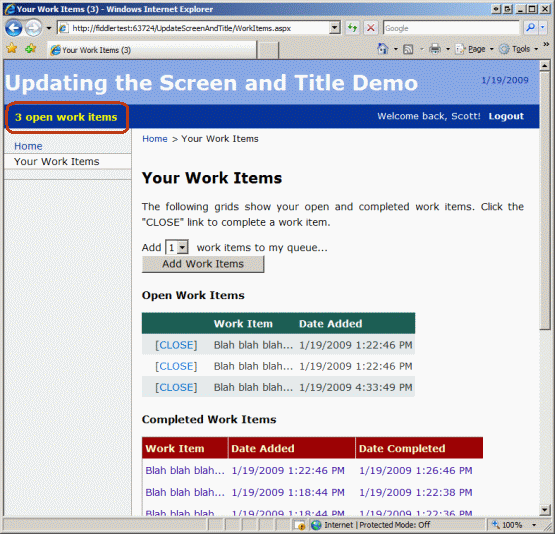The width and height of the screenshot is (555, 534).
Task: Click the red X Stop loading icon
Action: coord(370,28)
